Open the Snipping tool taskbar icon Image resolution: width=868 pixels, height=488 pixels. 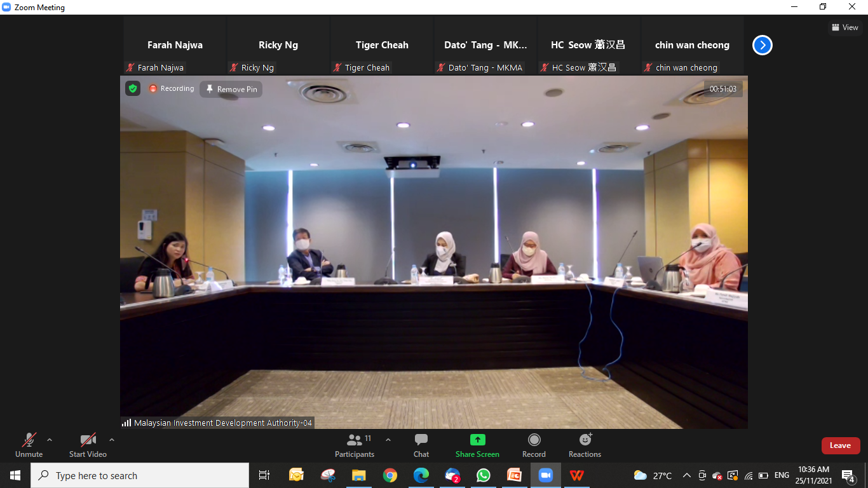tap(328, 475)
